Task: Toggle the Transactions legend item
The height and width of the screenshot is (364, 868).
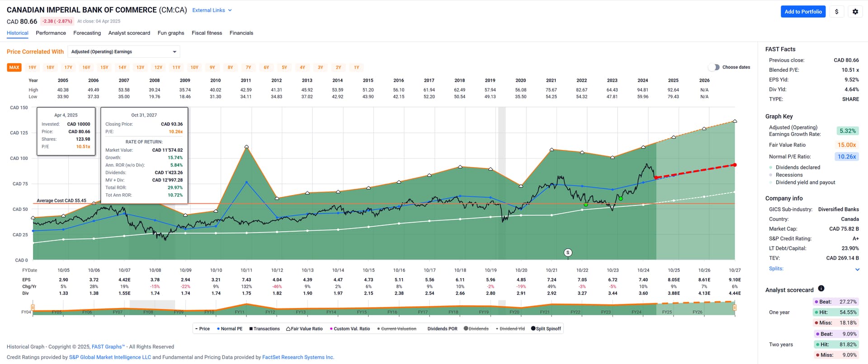Action: point(264,329)
